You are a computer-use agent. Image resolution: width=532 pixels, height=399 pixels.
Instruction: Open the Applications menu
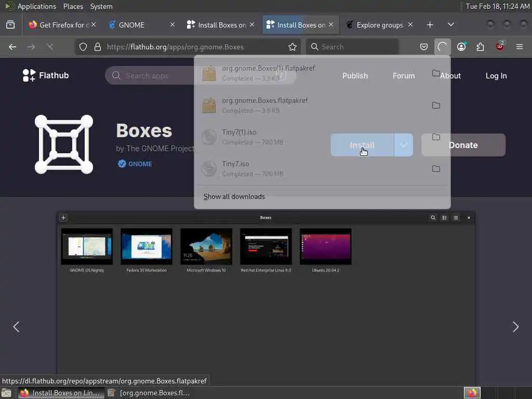coord(37,6)
